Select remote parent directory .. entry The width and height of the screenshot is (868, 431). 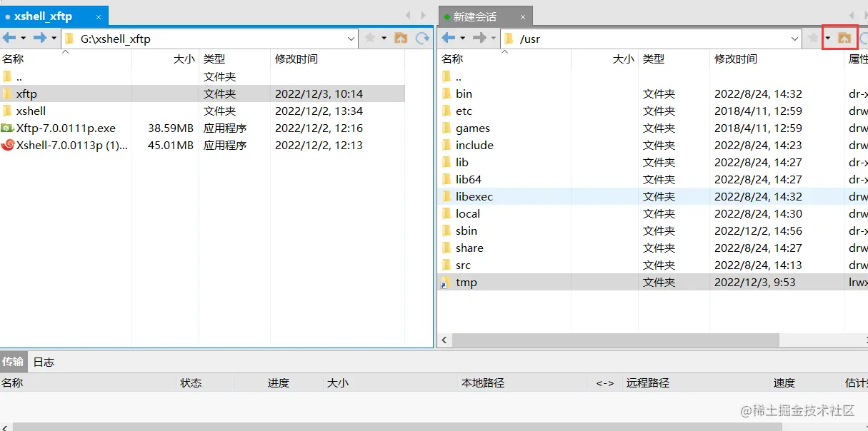click(653, 76)
